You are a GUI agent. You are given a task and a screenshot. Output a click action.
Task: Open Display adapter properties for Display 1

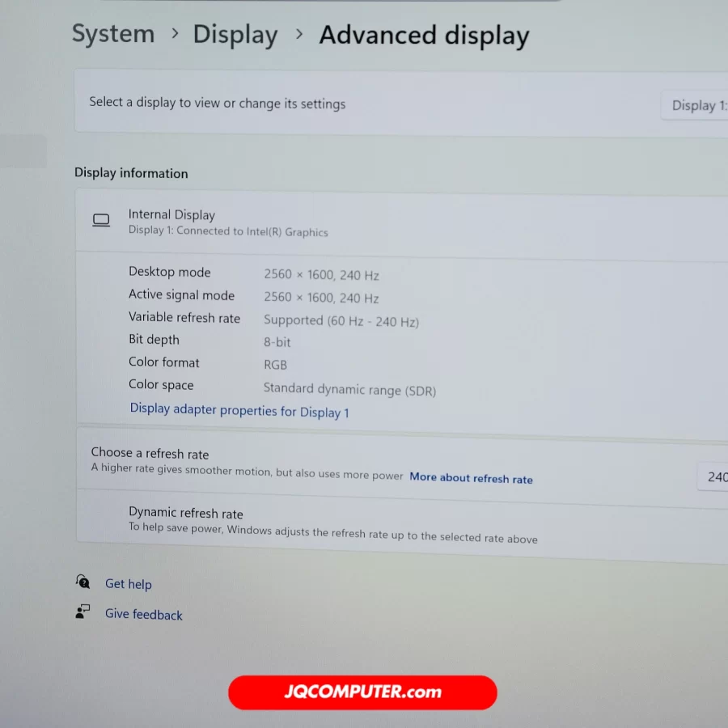(x=239, y=410)
